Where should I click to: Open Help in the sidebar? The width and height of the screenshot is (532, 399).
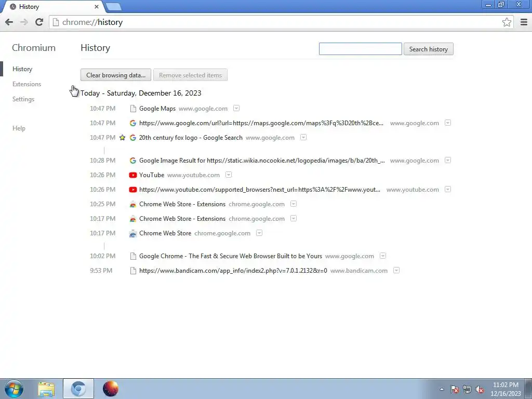pos(19,128)
